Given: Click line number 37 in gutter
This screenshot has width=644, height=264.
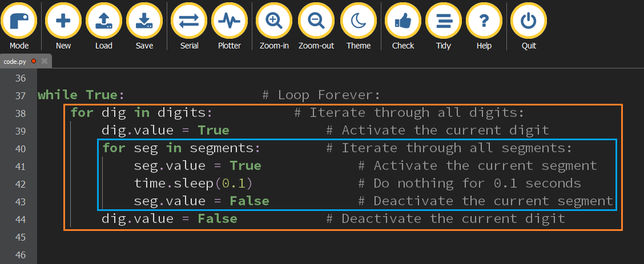Looking at the screenshot, I should coord(21,96).
